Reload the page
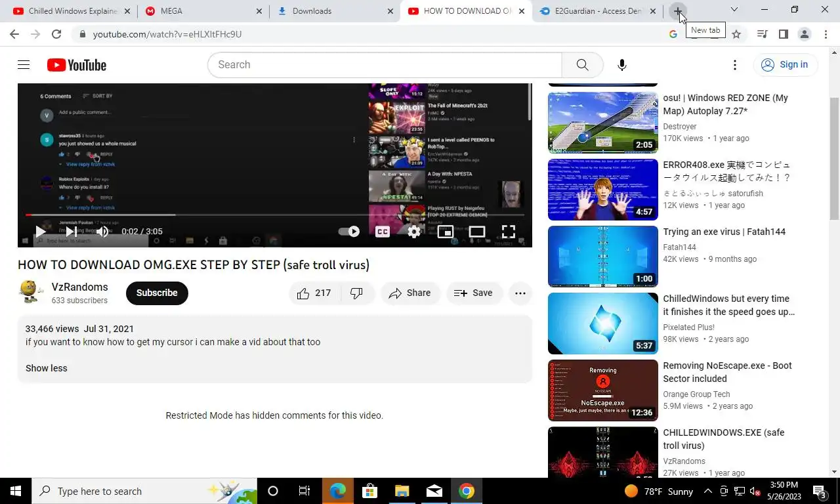Screen dimensions: 840x504 click(x=56, y=34)
